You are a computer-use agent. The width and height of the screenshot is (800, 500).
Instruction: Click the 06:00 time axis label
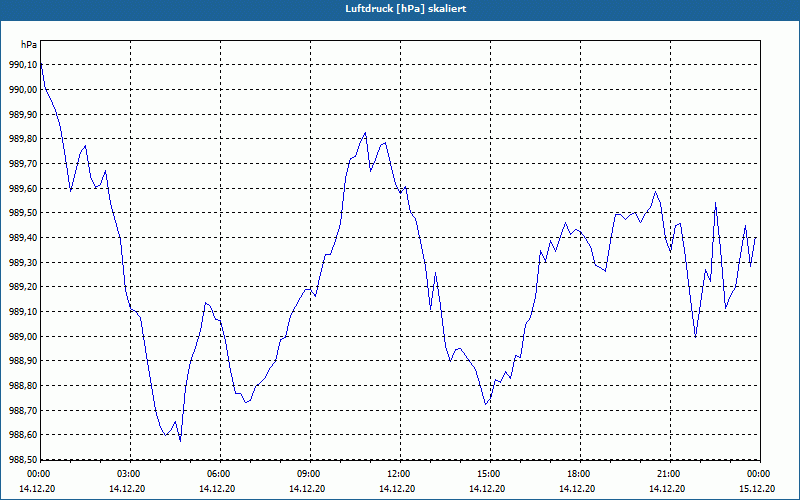(x=219, y=474)
